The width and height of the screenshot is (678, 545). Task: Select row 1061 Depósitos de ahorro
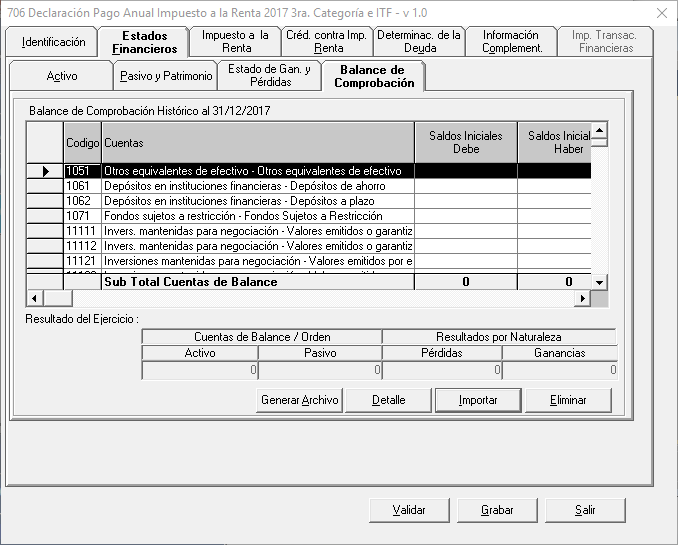pos(309,186)
